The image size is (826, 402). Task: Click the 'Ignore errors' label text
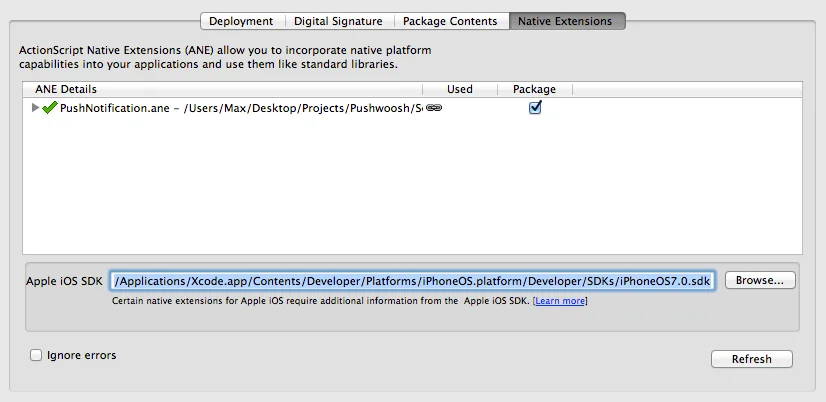pos(82,355)
